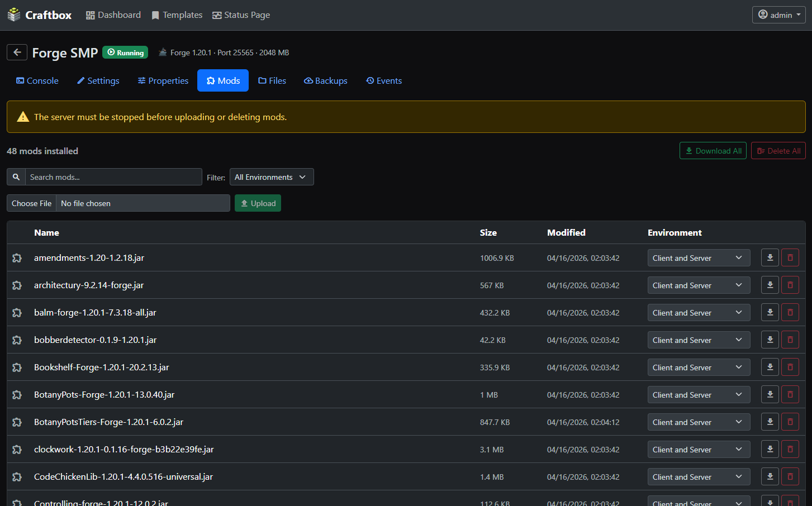Delete BotanyPotsTiers-Forge-1.20.1-6.0.2.jar
Viewport: 812px width, 506px height.
790,422
